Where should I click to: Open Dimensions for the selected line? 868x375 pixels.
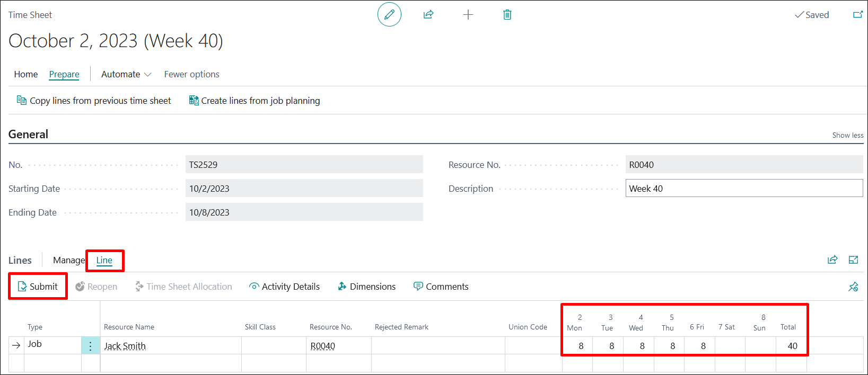click(x=367, y=287)
